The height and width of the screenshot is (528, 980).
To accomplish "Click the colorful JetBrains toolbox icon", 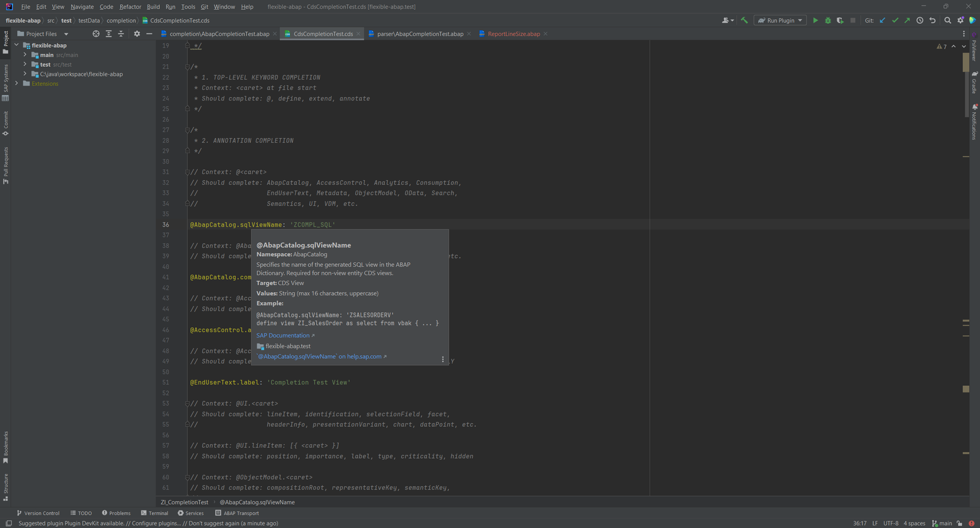I will [x=972, y=20].
